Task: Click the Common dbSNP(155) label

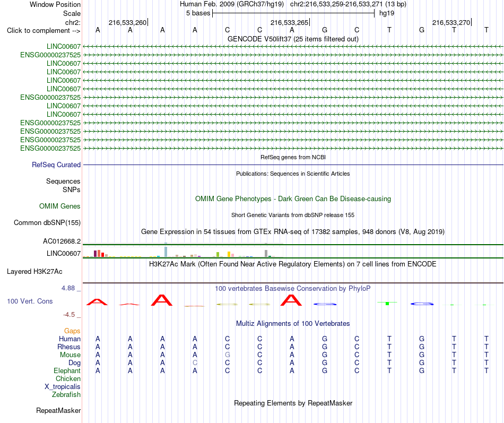Action: pyautogui.click(x=47, y=222)
